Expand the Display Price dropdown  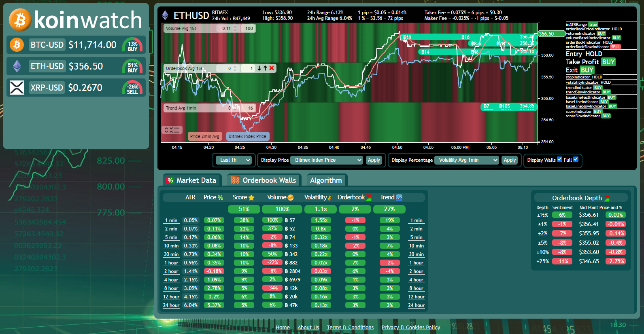(327, 160)
